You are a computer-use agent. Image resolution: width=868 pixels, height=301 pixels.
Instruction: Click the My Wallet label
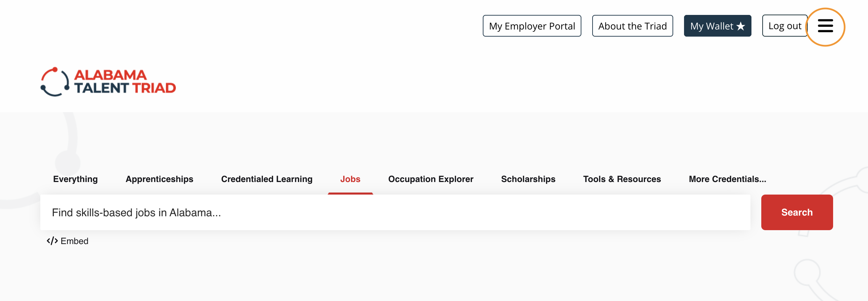(x=711, y=26)
